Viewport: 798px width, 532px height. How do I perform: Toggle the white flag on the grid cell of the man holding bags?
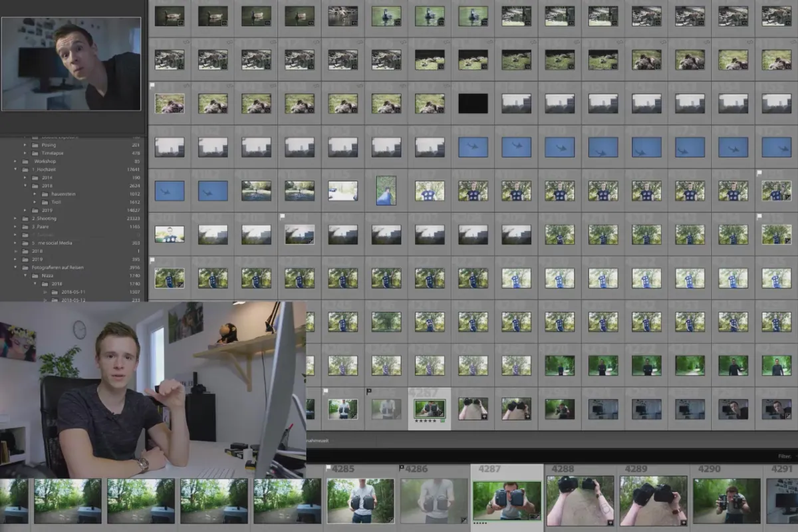pos(325,390)
